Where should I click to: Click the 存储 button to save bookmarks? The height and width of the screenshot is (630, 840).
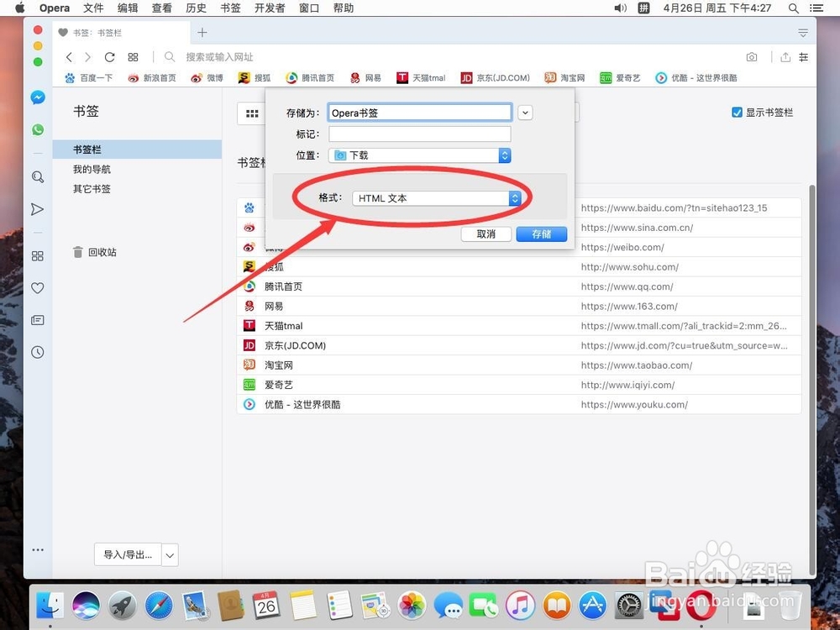[x=541, y=234]
